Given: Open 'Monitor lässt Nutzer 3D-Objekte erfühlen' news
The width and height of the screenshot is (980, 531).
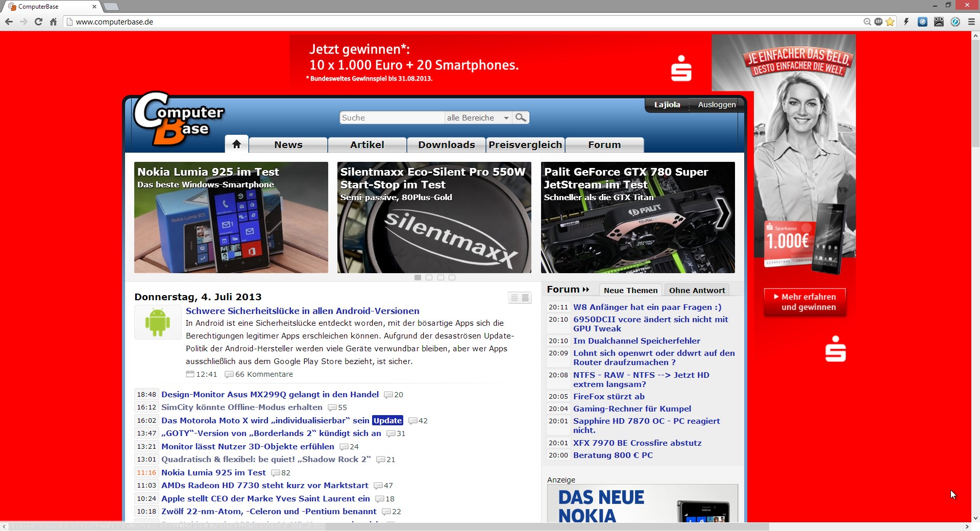Looking at the screenshot, I should (x=248, y=447).
